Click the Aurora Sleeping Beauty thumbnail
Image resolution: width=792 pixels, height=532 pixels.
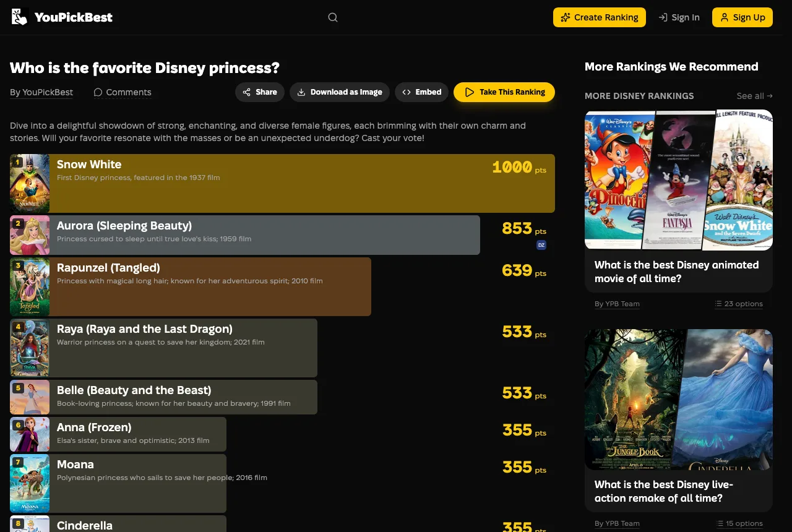pyautogui.click(x=30, y=235)
